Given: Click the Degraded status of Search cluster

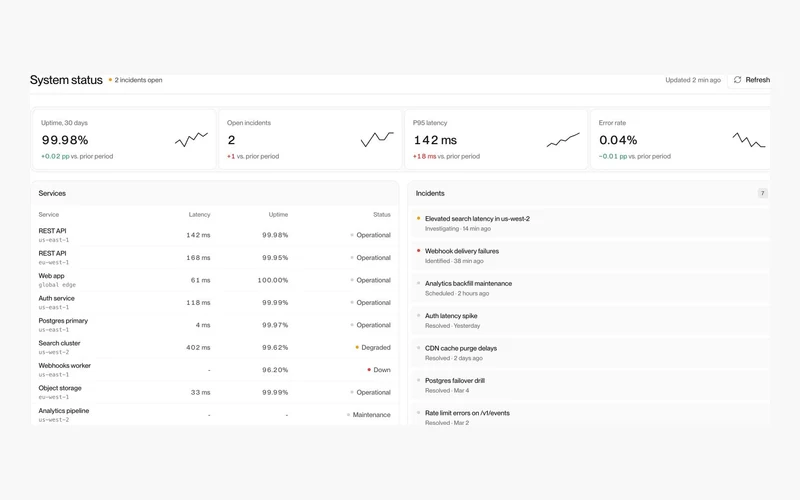Looking at the screenshot, I should click(x=373, y=347).
